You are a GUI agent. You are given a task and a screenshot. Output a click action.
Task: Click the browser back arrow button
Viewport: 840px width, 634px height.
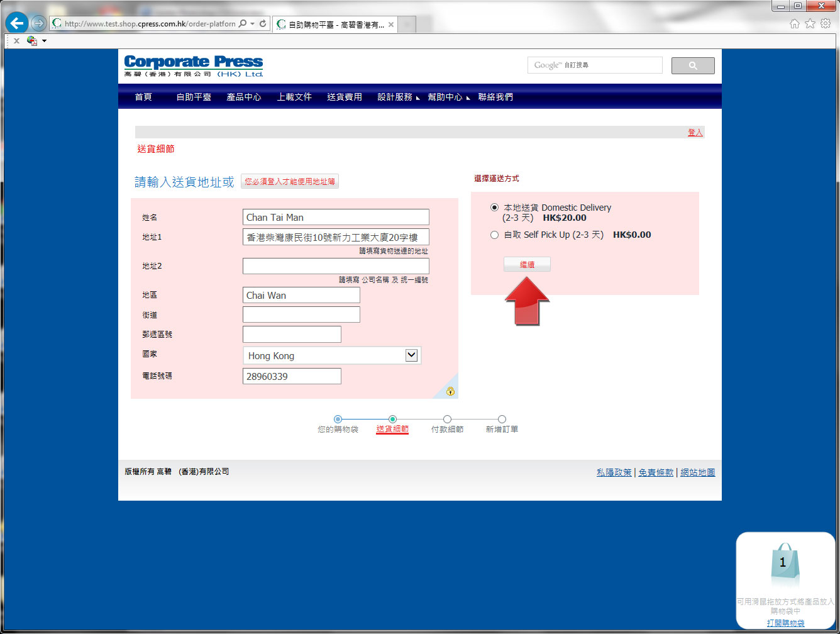[17, 24]
